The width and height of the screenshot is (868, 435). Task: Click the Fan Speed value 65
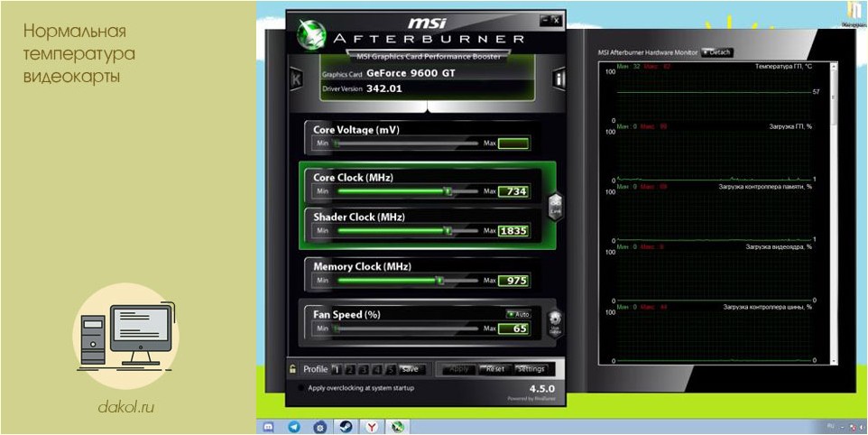pyautogui.click(x=513, y=329)
